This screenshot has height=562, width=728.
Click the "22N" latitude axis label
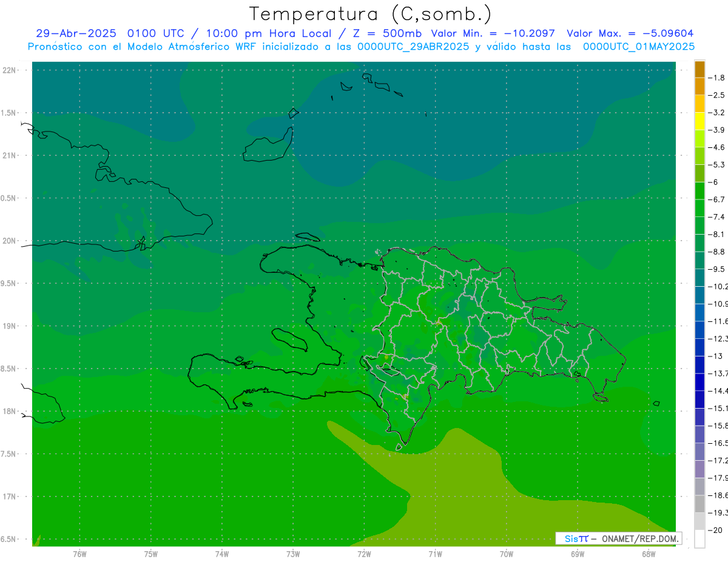pos(9,70)
